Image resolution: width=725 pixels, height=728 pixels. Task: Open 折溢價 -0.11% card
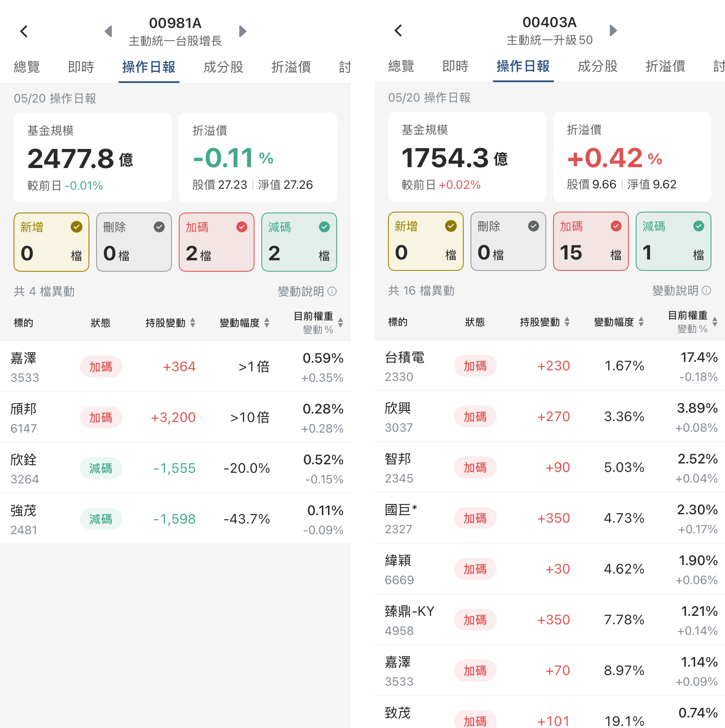coord(258,157)
